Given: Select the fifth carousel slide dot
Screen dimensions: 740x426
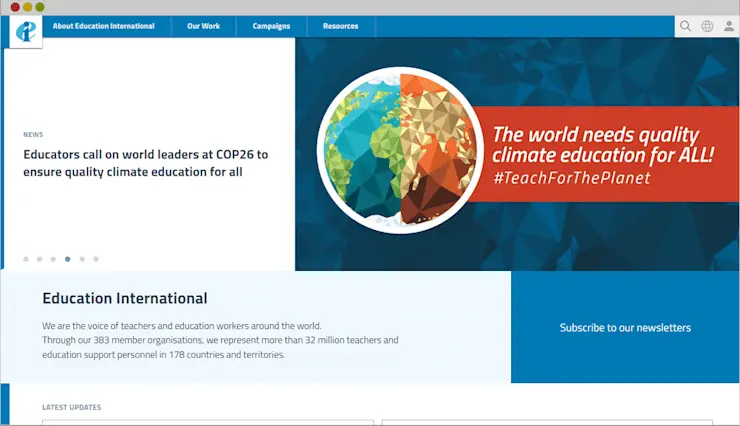Looking at the screenshot, I should (82, 259).
